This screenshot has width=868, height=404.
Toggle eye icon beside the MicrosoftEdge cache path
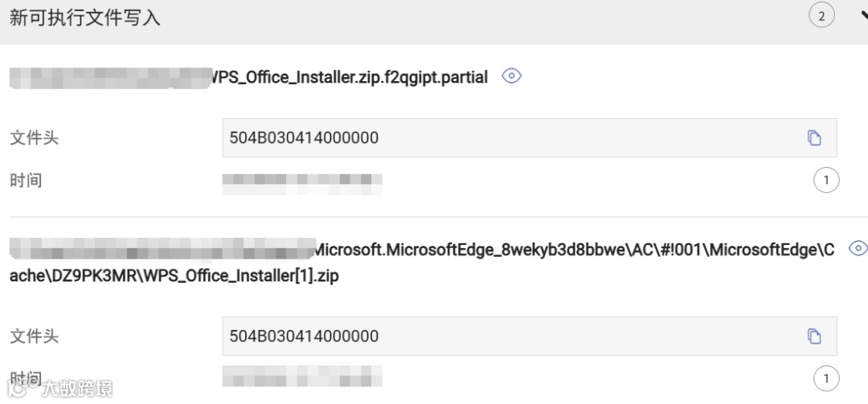858,248
